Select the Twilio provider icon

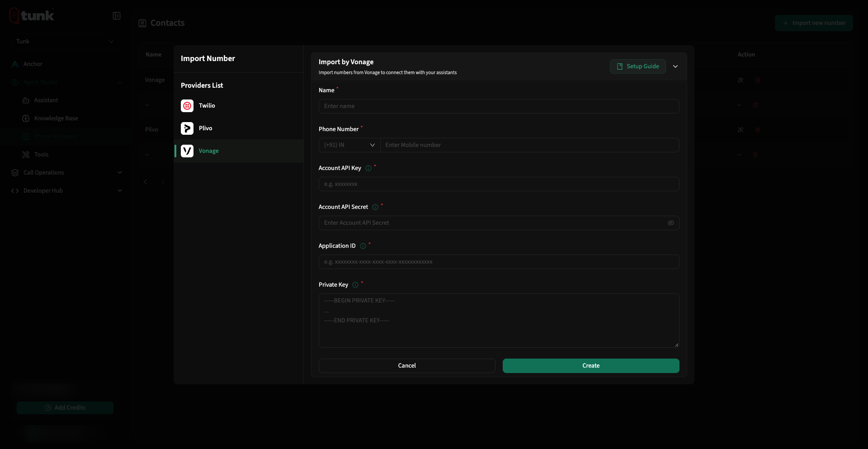[x=187, y=106]
